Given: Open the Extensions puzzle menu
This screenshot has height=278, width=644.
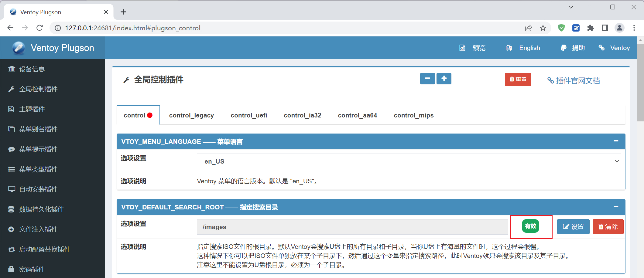Looking at the screenshot, I should [591, 28].
